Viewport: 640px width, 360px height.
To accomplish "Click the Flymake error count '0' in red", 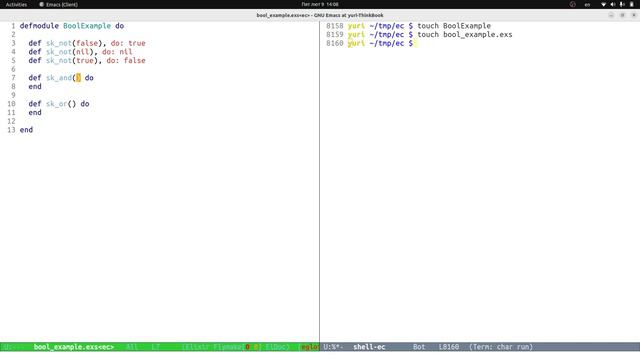I will tap(247, 347).
